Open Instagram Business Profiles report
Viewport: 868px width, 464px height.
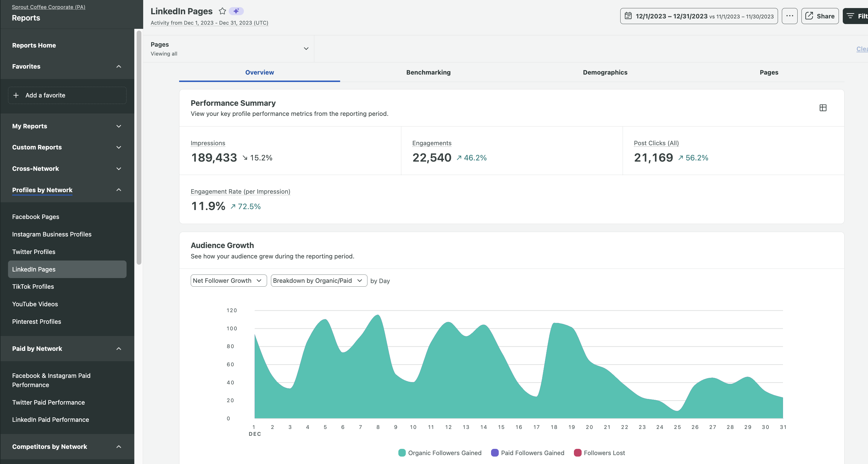tap(52, 234)
